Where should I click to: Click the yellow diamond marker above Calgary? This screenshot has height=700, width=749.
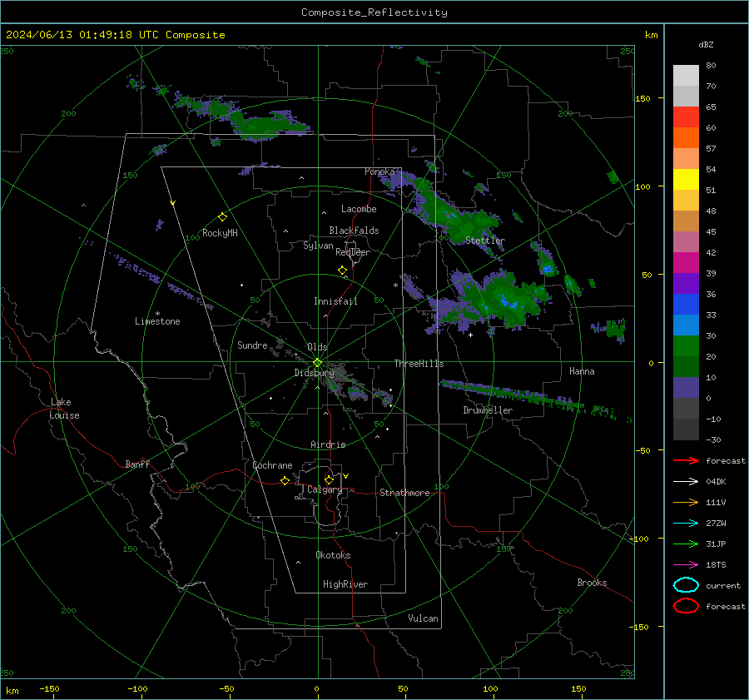pos(329,479)
